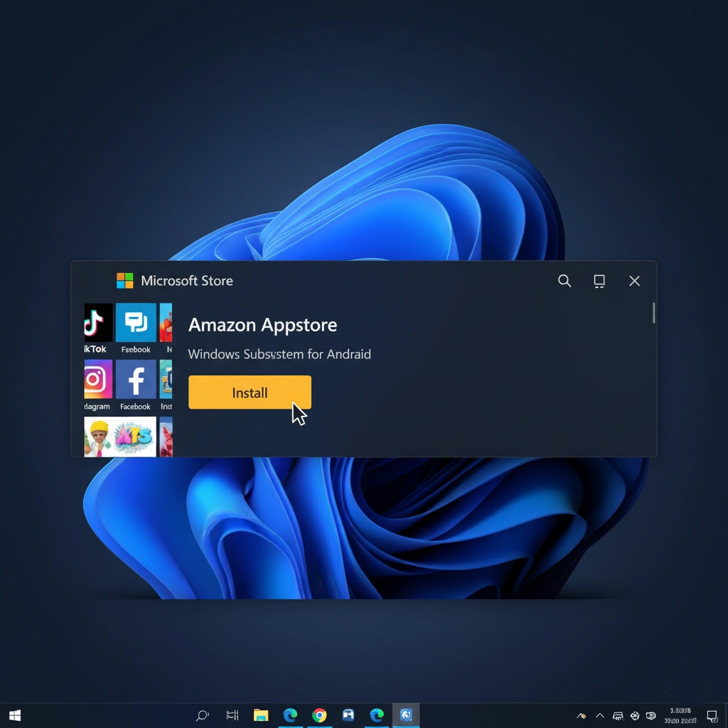This screenshot has width=728, height=728.
Task: Install the Amazon Appstore
Action: coord(250,392)
